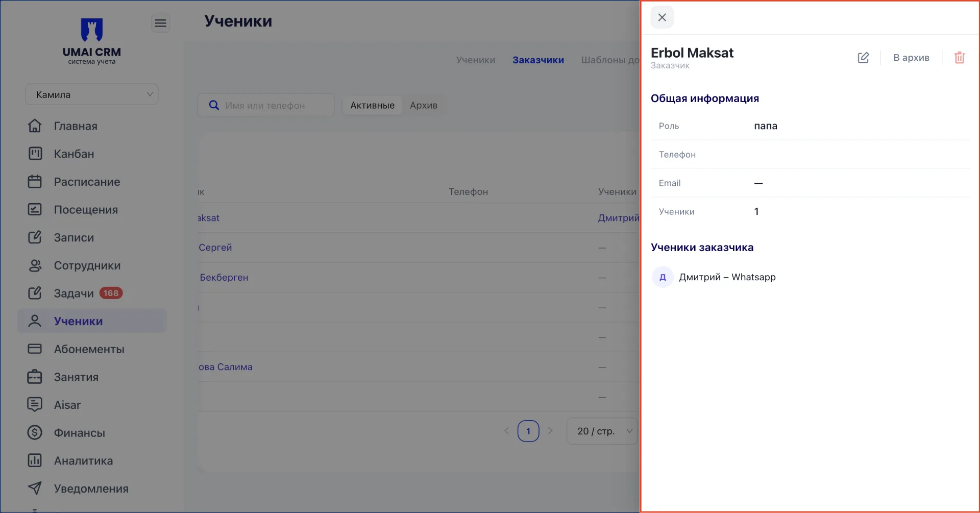Click the папа role value
Image resolution: width=980 pixels, height=513 pixels.
(x=766, y=126)
